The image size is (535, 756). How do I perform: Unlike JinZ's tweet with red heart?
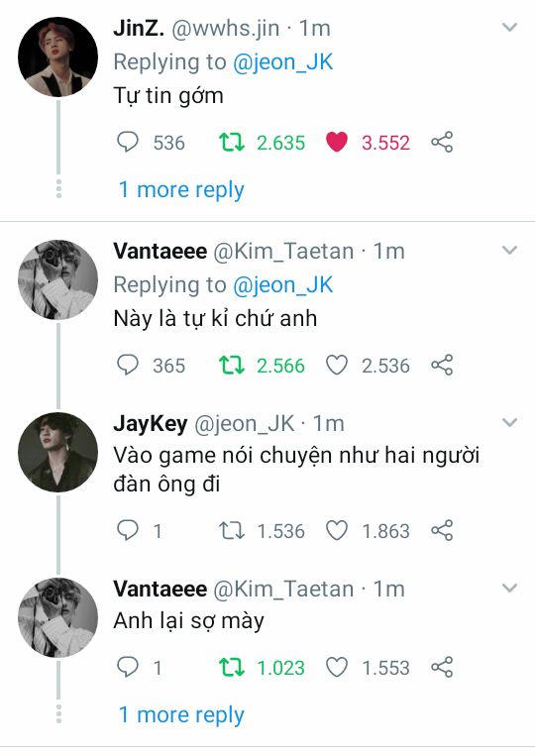337,143
